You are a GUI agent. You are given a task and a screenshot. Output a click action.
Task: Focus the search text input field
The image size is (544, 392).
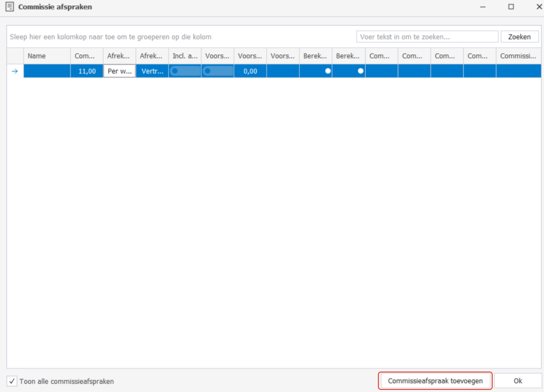427,37
